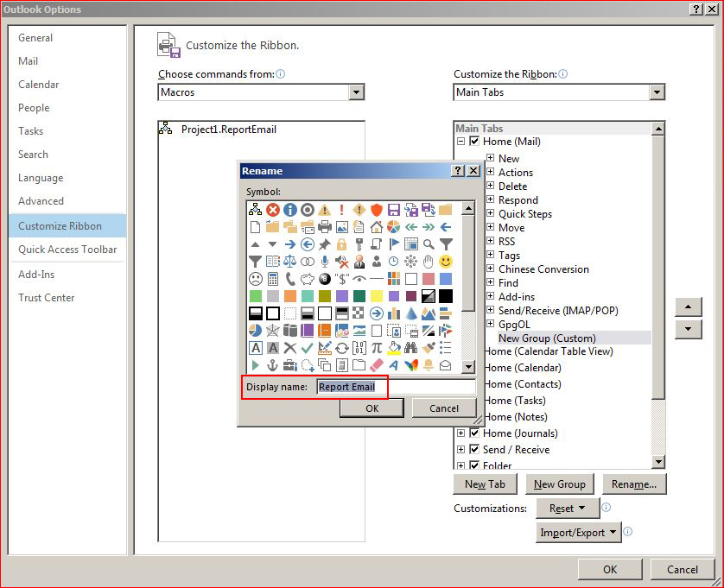The height and width of the screenshot is (588, 724).
Task: Select the anchor symbol
Action: 273,365
